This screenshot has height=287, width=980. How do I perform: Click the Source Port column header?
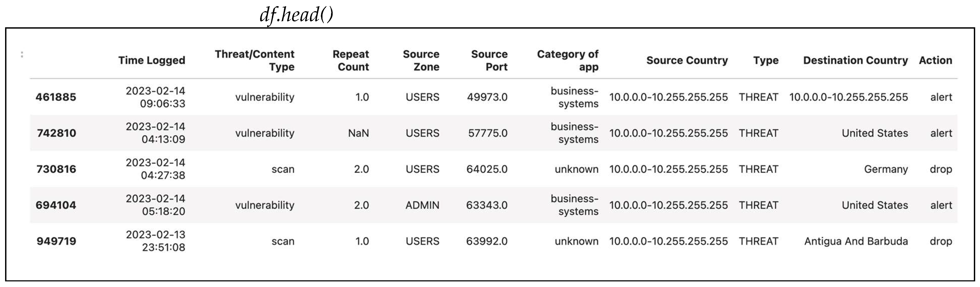[489, 60]
